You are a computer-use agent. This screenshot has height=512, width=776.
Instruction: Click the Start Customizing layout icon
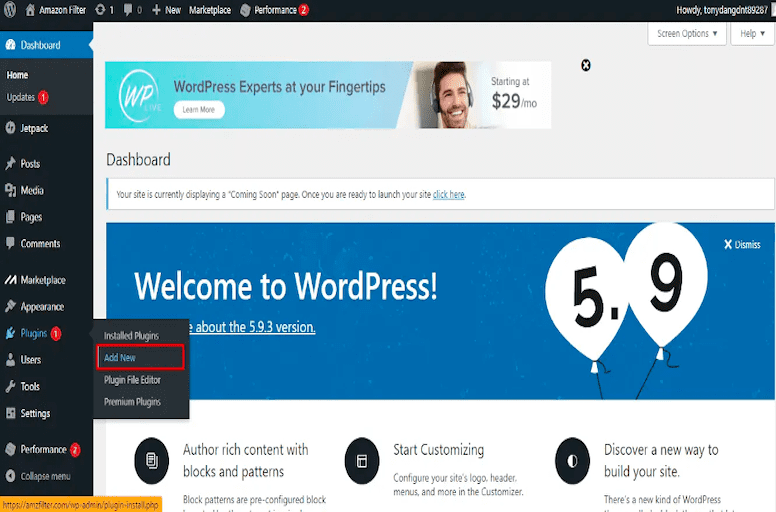pyautogui.click(x=362, y=461)
